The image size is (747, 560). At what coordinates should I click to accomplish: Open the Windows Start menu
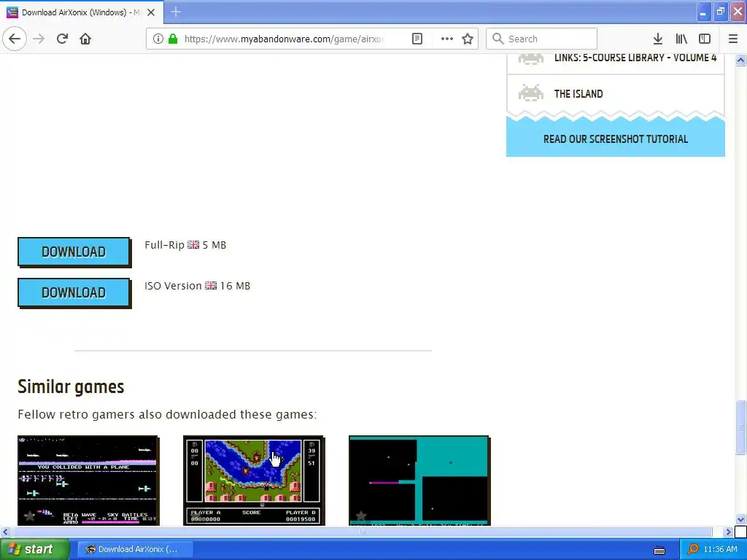34,549
